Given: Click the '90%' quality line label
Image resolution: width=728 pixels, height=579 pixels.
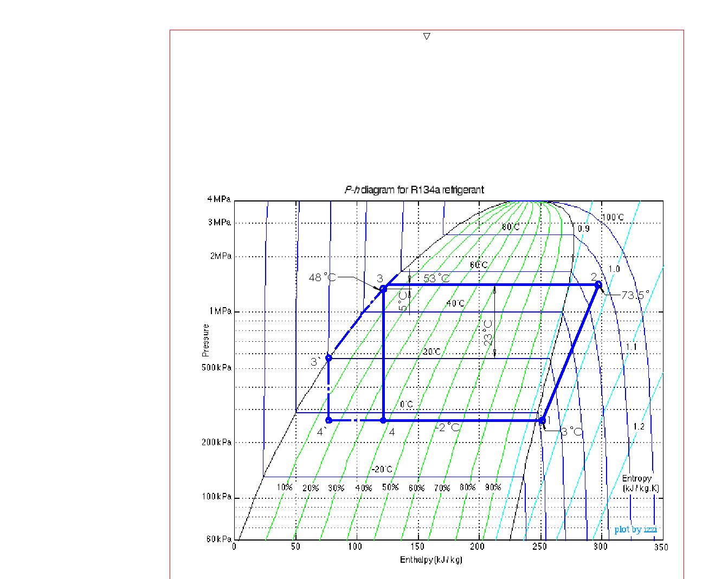Looking at the screenshot, I should click(x=493, y=487).
